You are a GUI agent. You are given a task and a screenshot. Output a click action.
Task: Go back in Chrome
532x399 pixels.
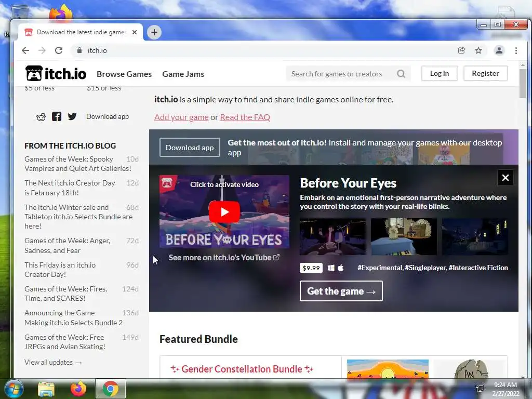[x=25, y=50]
